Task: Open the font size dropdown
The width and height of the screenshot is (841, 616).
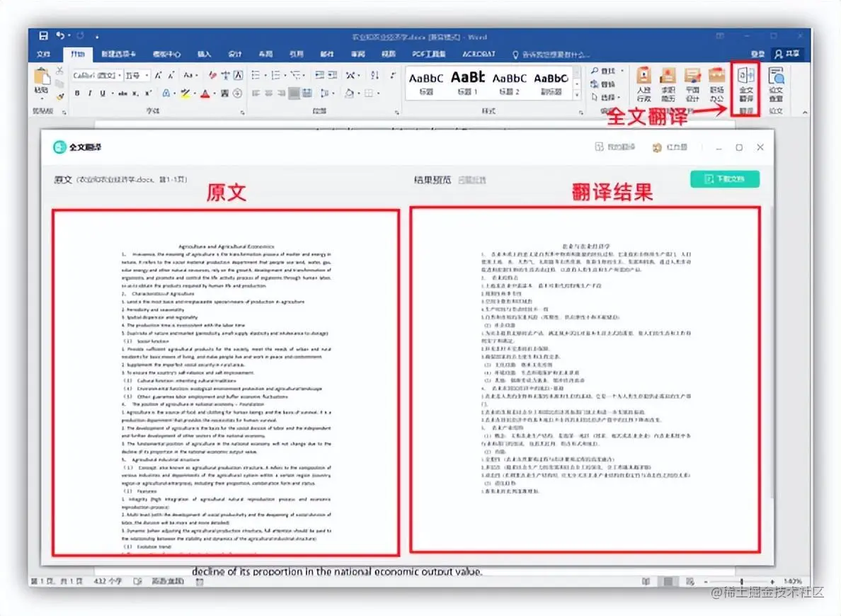Action: (x=147, y=76)
